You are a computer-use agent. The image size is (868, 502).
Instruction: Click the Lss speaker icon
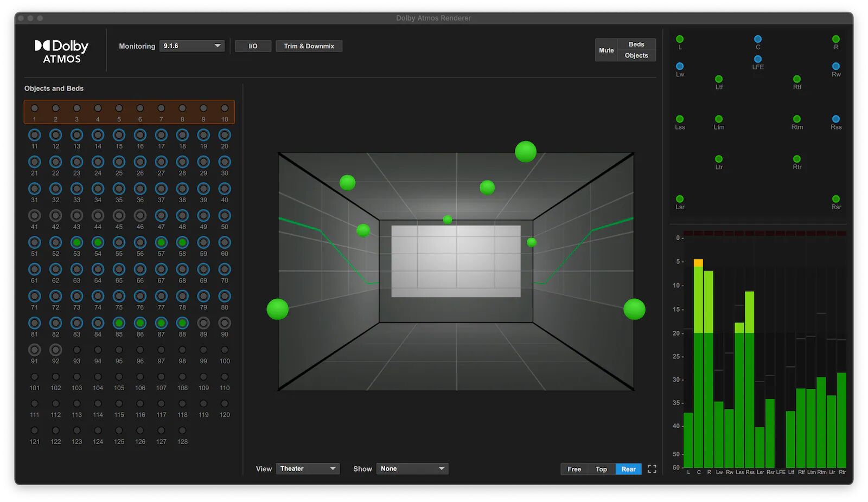(x=680, y=119)
